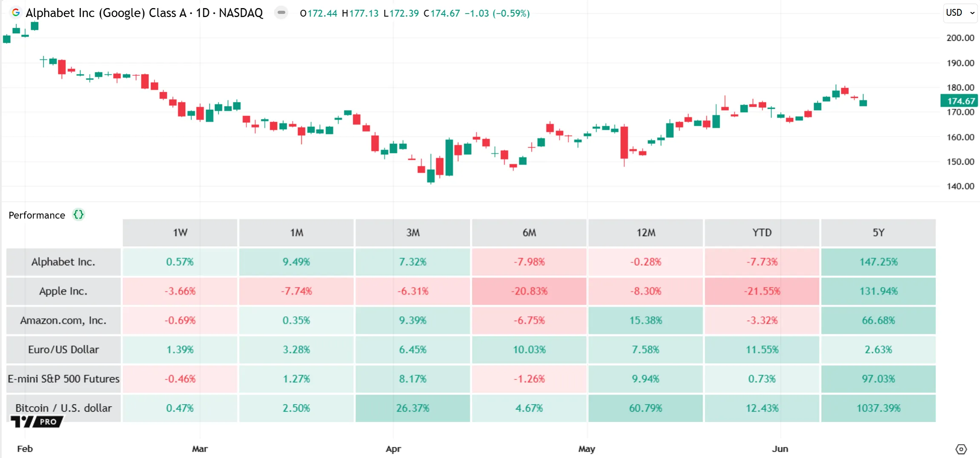
Task: Expand the USD currency dropdown
Action: pyautogui.click(x=960, y=13)
